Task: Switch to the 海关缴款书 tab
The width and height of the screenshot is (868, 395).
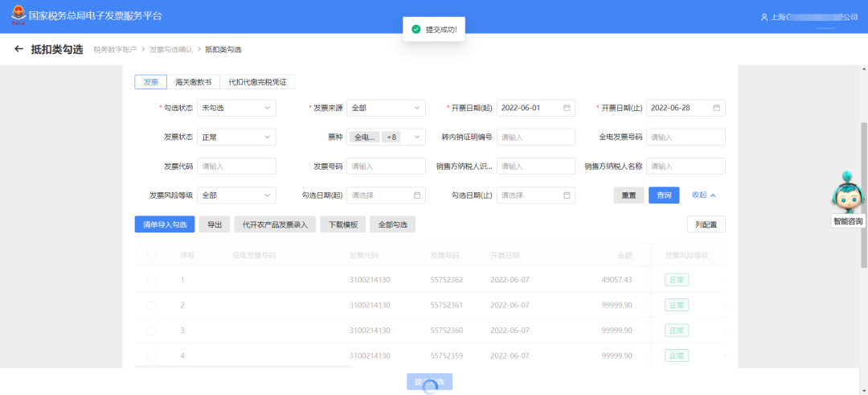Action: point(193,82)
